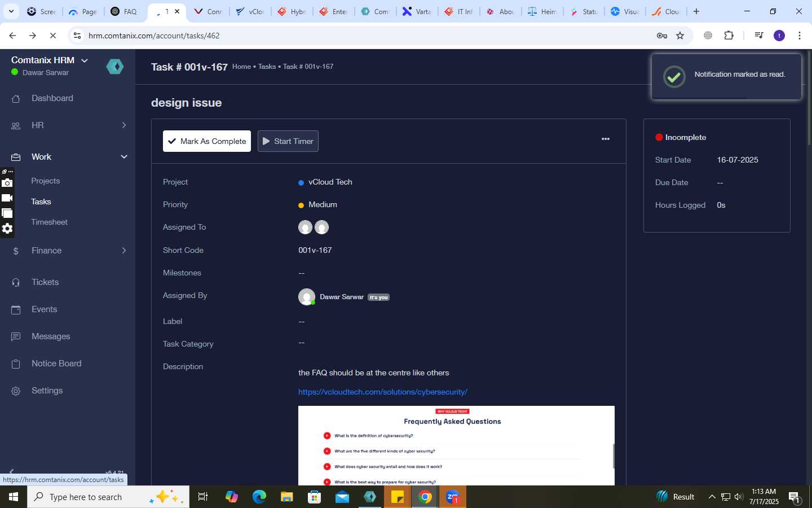Click Mark As Complete button
Screen dimensions: 812x508
207,141
